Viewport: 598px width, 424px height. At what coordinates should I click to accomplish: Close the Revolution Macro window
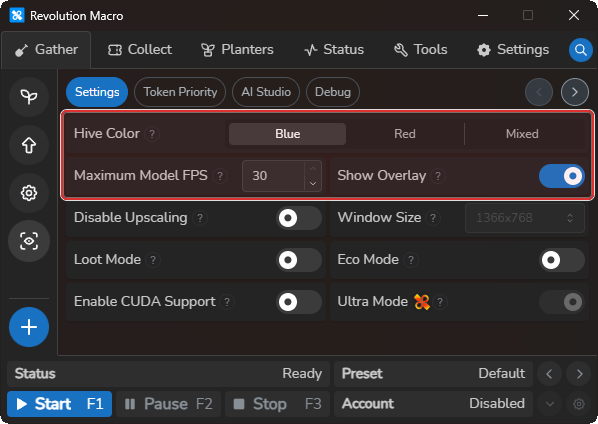[x=574, y=16]
